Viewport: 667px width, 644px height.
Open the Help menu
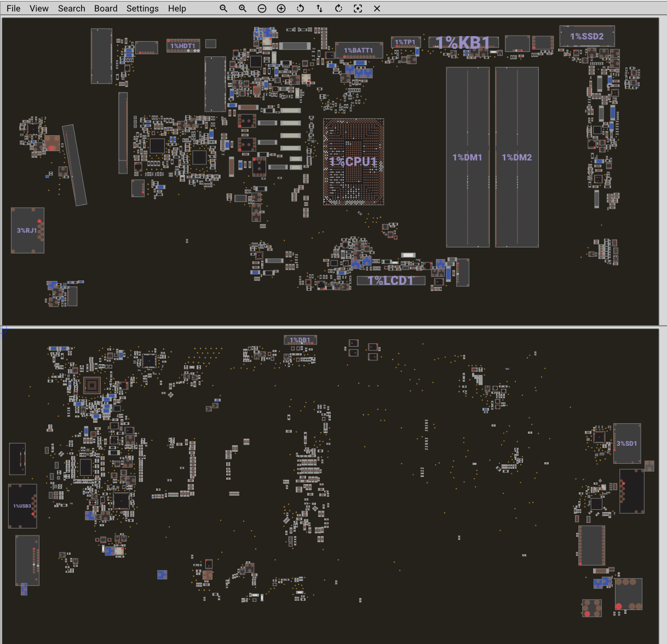(177, 9)
